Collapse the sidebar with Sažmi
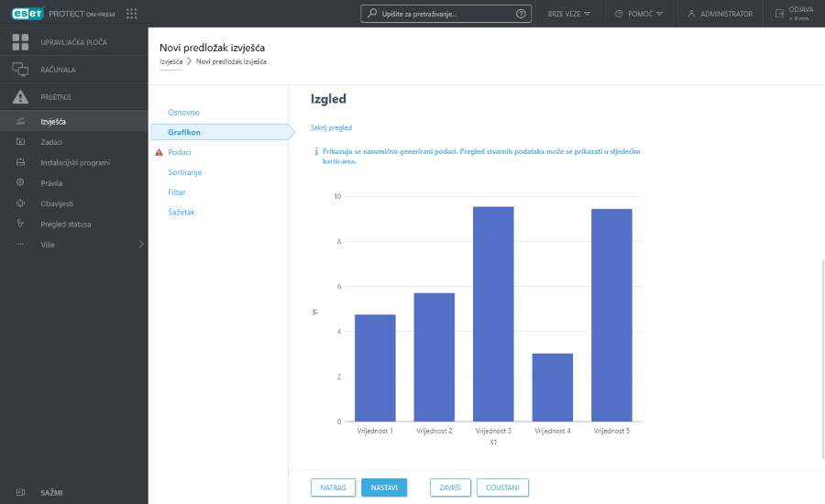This screenshot has width=825, height=504. pyautogui.click(x=51, y=492)
